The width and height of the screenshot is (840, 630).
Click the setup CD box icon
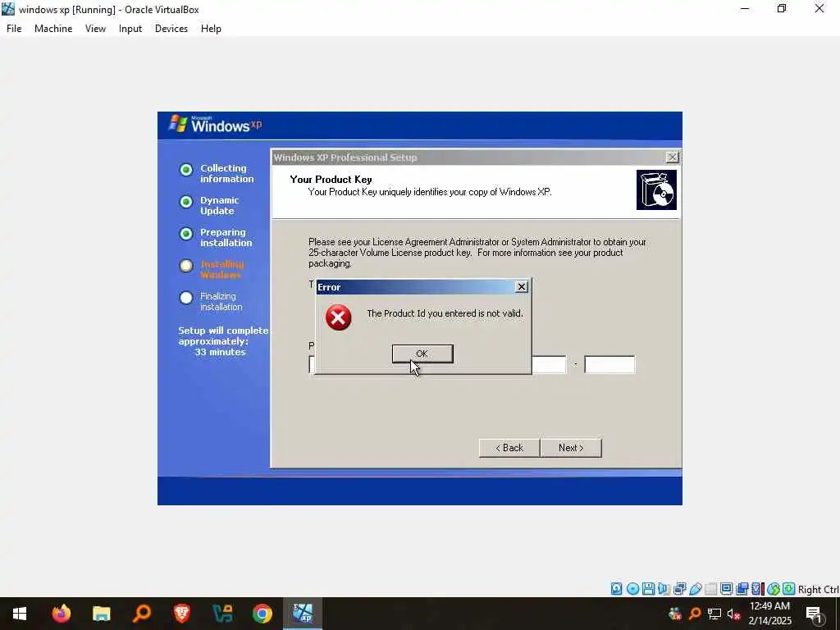(x=656, y=189)
